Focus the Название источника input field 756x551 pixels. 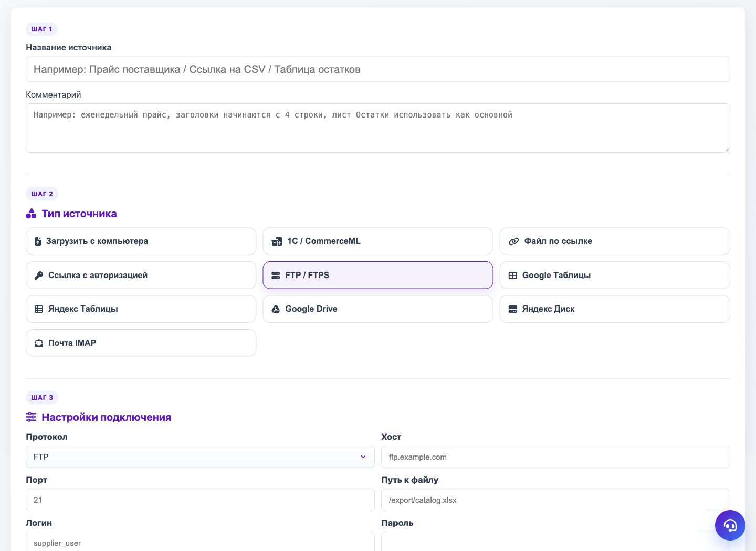pos(378,69)
